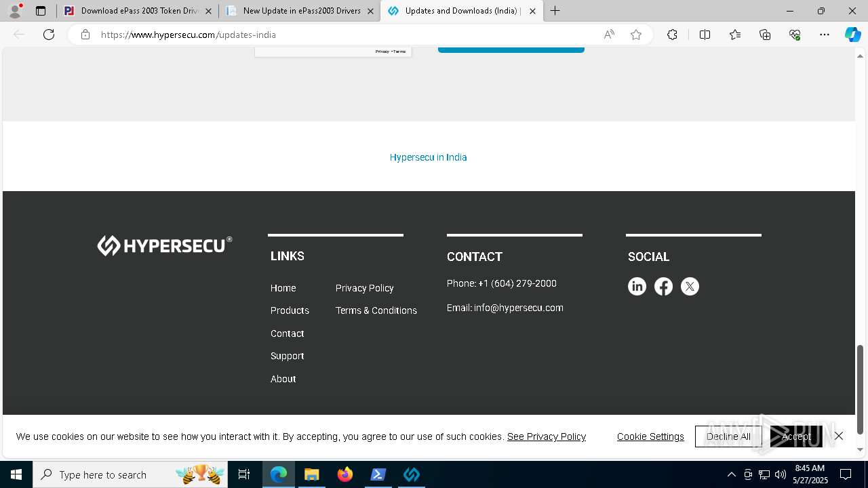
Task: Click the scrollbar down arrow
Action: 860,449
